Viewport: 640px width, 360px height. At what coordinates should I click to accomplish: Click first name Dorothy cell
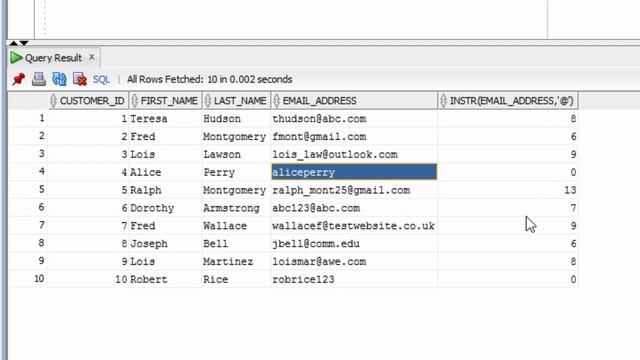coord(165,208)
